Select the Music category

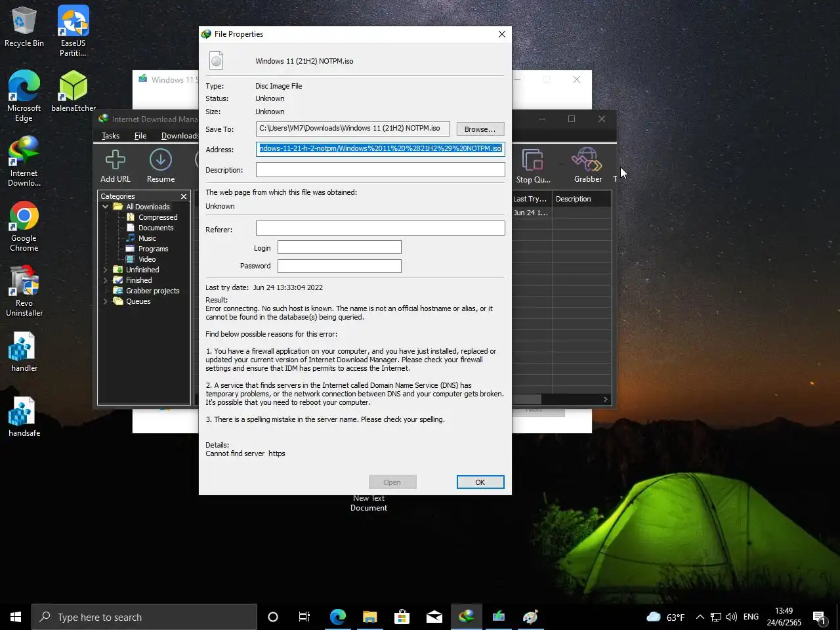coord(147,238)
